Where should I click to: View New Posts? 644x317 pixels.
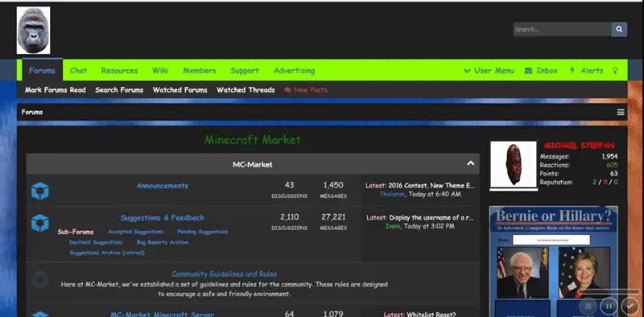pos(311,90)
